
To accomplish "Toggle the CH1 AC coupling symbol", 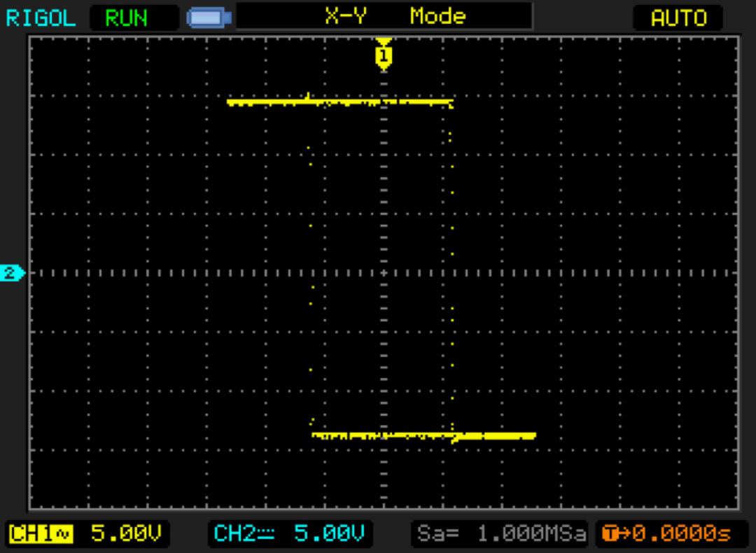I will pyautogui.click(x=63, y=534).
